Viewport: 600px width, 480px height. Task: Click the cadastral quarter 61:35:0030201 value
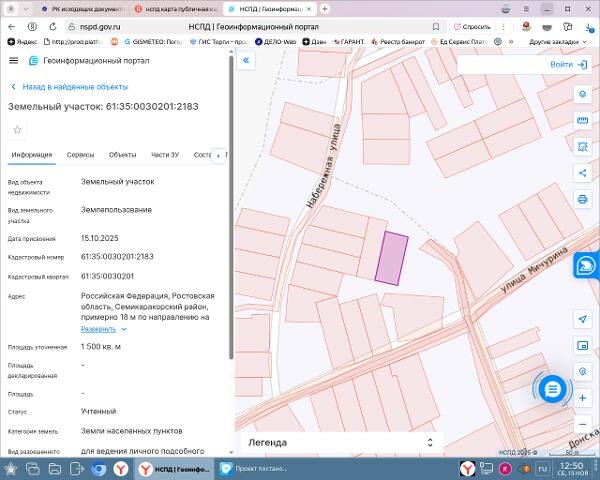pyautogui.click(x=107, y=276)
